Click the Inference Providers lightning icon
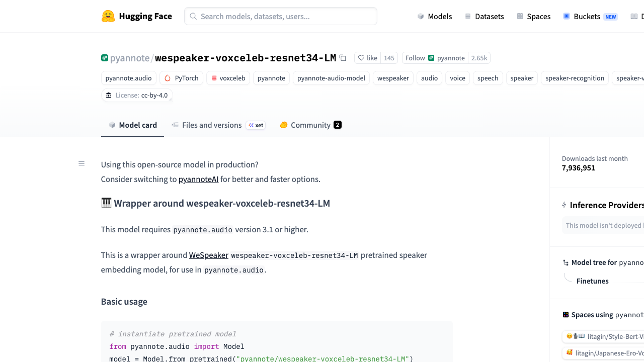Screen dimensions: 644x362 (564, 205)
